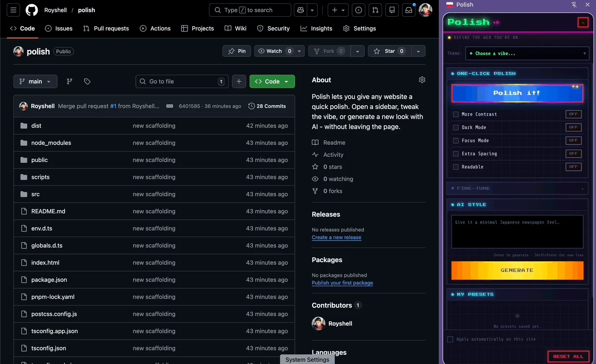This screenshot has width=596, height=364.
Task: Open the Create a new release link
Action: [x=336, y=237]
